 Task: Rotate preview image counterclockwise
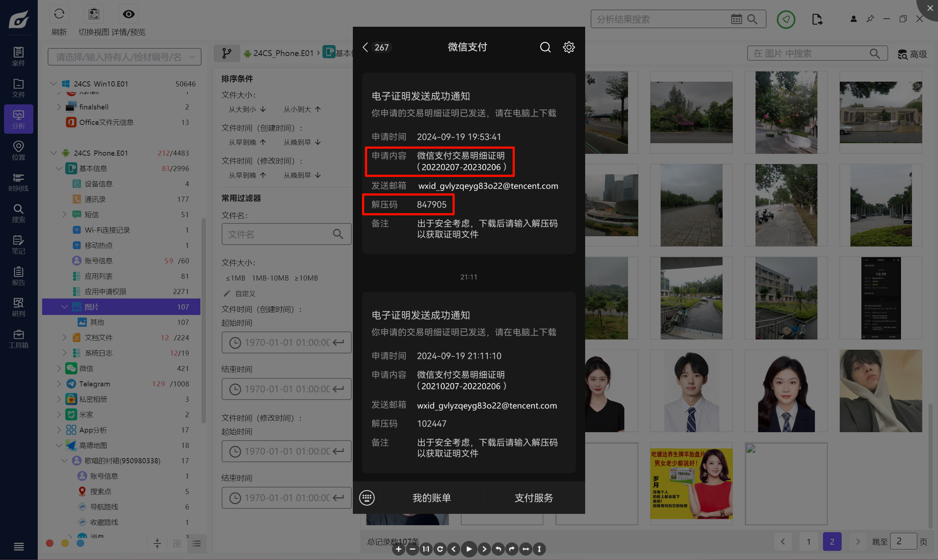click(498, 549)
